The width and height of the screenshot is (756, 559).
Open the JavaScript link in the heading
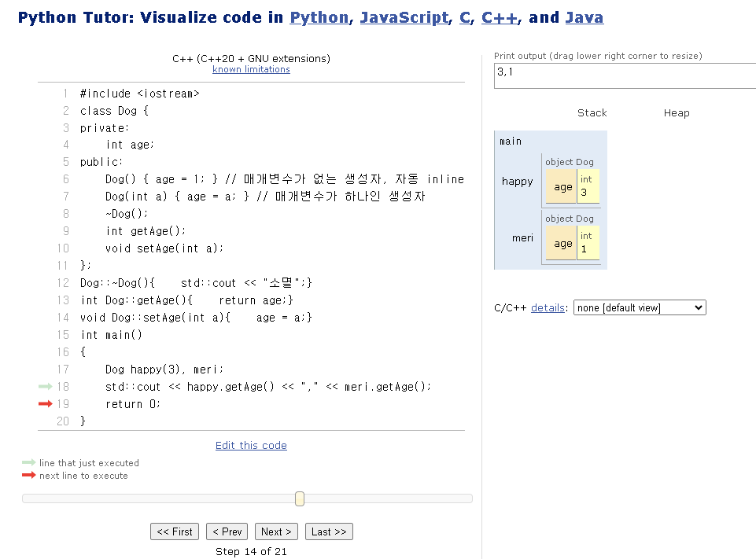pyautogui.click(x=404, y=17)
